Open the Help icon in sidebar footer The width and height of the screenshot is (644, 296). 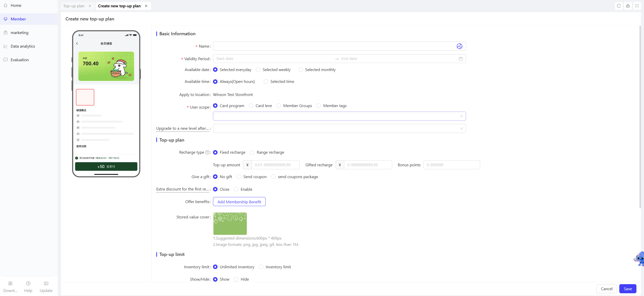pos(28,284)
